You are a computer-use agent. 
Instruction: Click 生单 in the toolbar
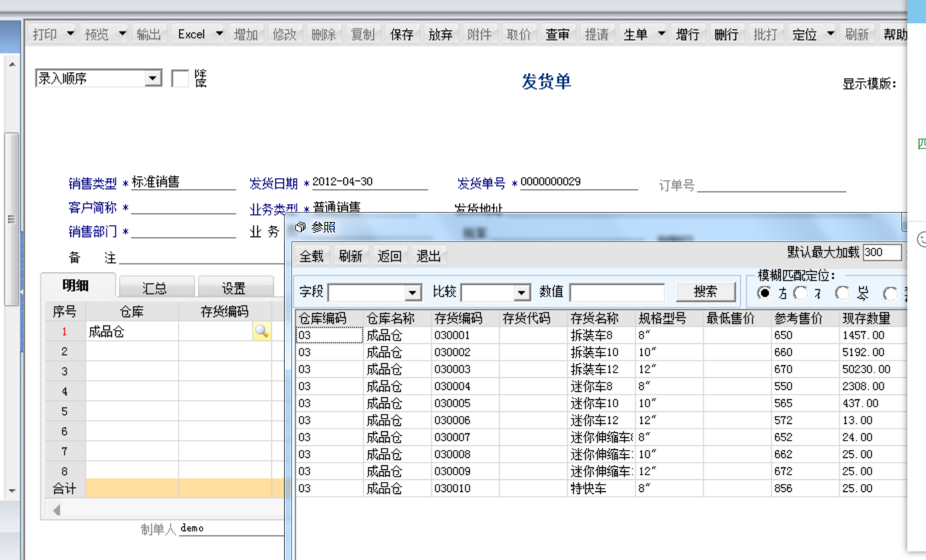point(635,34)
